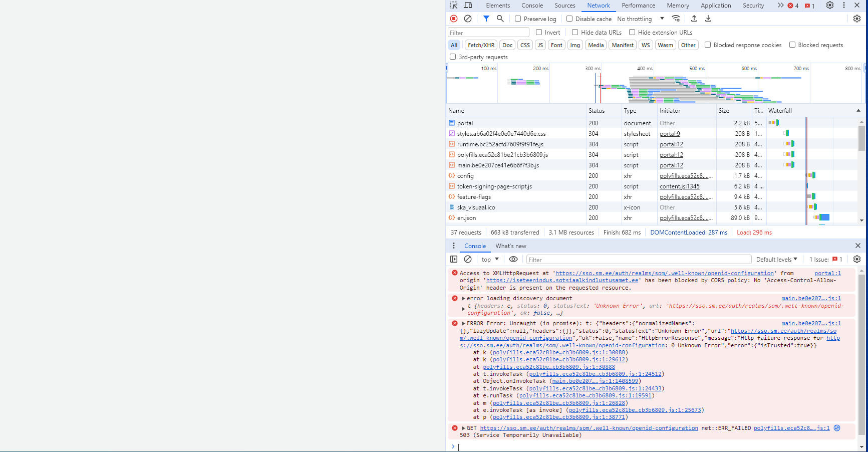Click the issues flag counter in top bar
The image size is (868, 452).
pyautogui.click(x=810, y=6)
